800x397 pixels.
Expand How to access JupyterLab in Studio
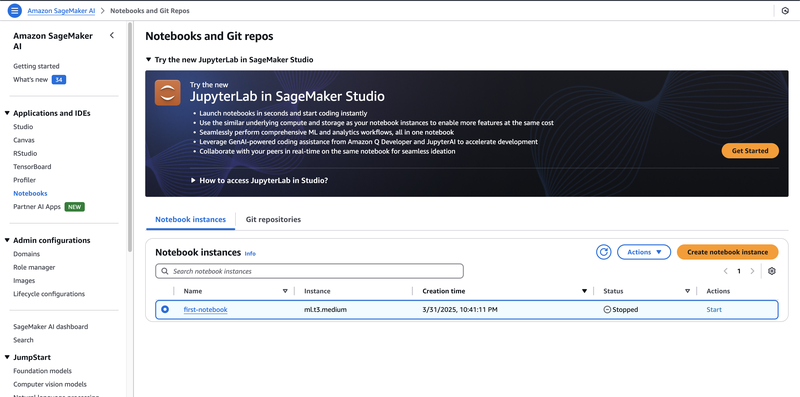point(193,180)
